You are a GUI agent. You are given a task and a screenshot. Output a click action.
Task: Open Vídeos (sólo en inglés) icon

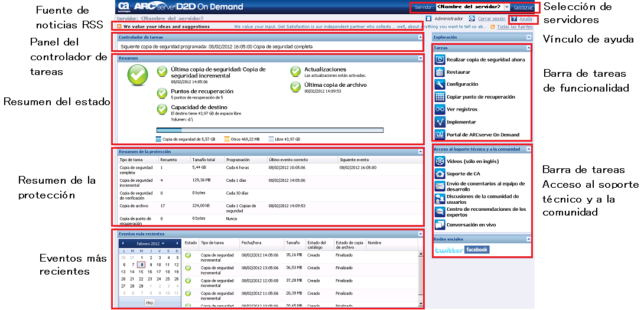point(440,161)
